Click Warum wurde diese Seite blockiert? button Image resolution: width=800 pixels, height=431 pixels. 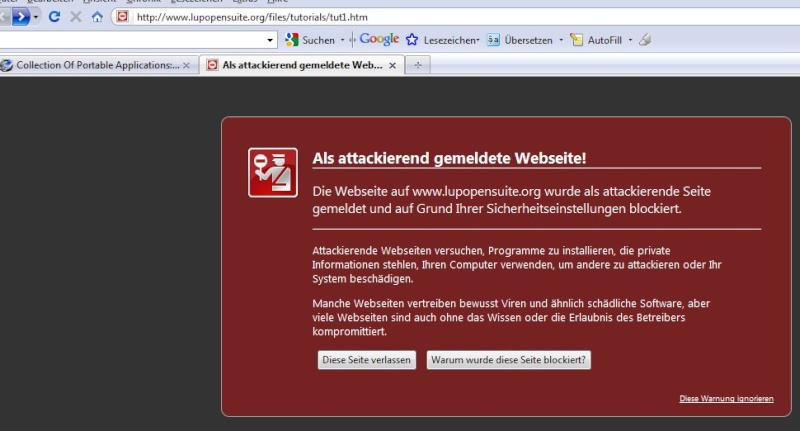coord(509,360)
